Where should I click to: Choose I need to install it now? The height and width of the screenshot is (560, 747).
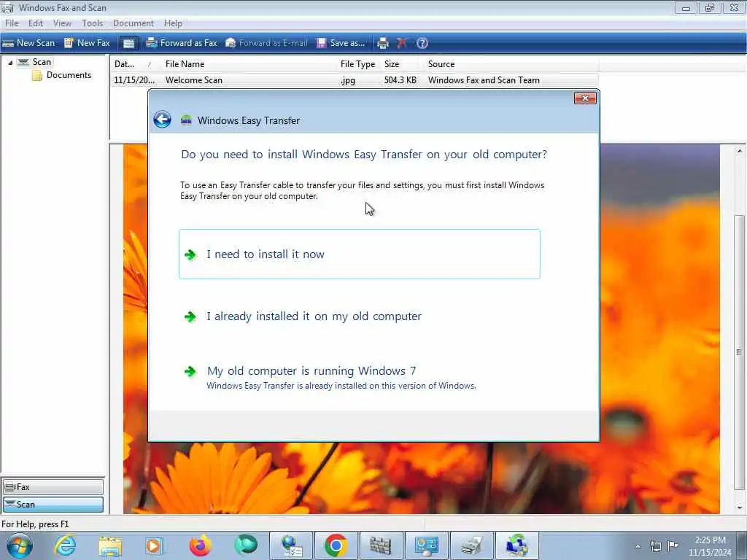pos(360,254)
